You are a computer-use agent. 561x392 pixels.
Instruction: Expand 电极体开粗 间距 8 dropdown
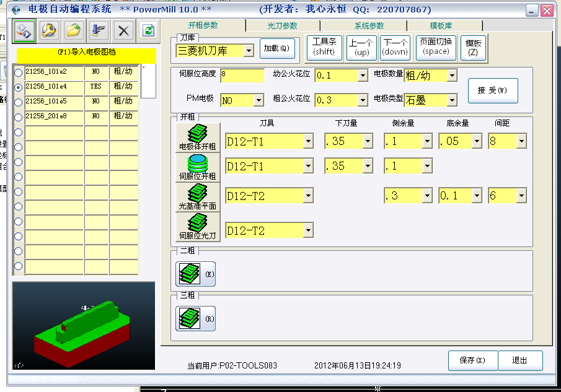click(521, 141)
